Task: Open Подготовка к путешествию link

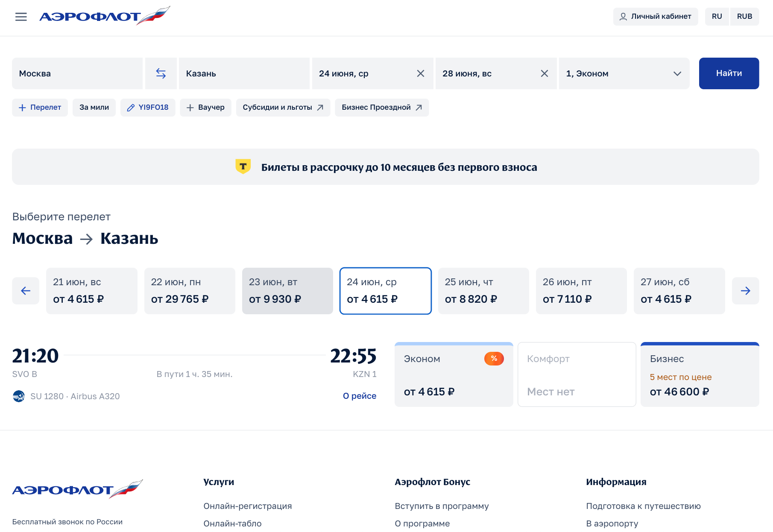Action: (x=643, y=506)
